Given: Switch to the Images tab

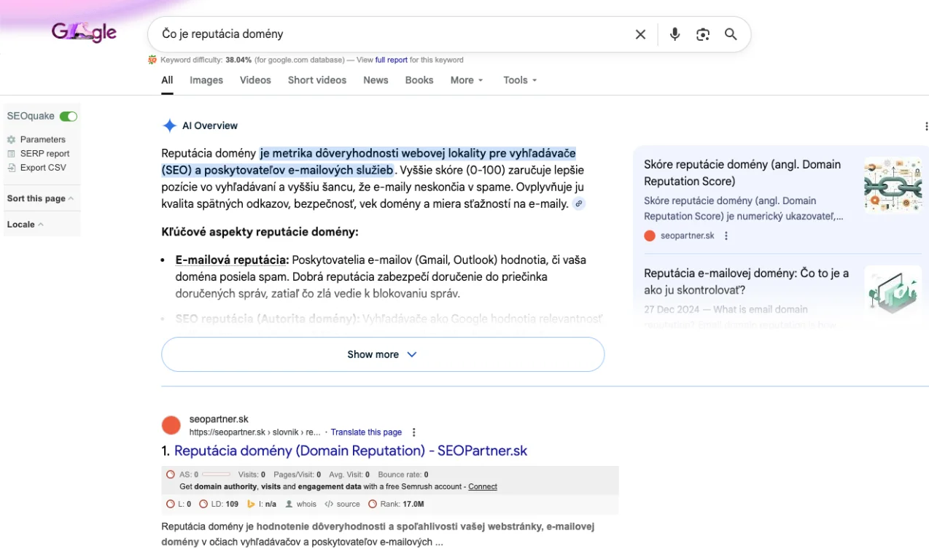Looking at the screenshot, I should (x=206, y=80).
